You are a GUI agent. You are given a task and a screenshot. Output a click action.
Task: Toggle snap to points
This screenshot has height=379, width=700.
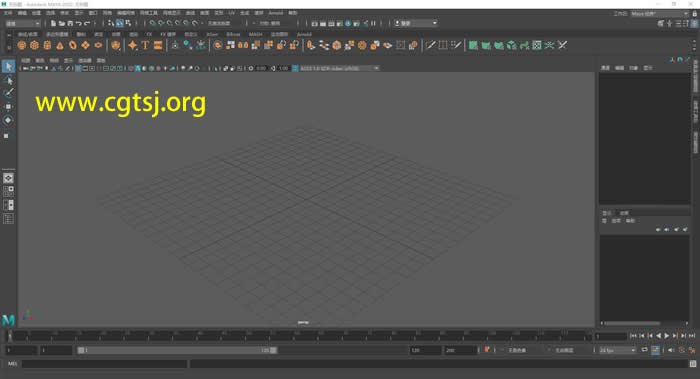click(170, 23)
